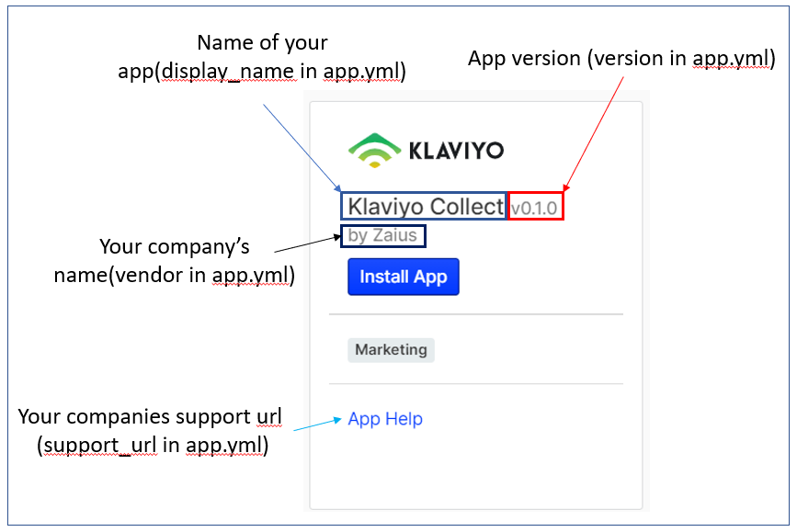Open the App Help link
Image resolution: width=797 pixels, height=532 pixels.
[x=385, y=419]
